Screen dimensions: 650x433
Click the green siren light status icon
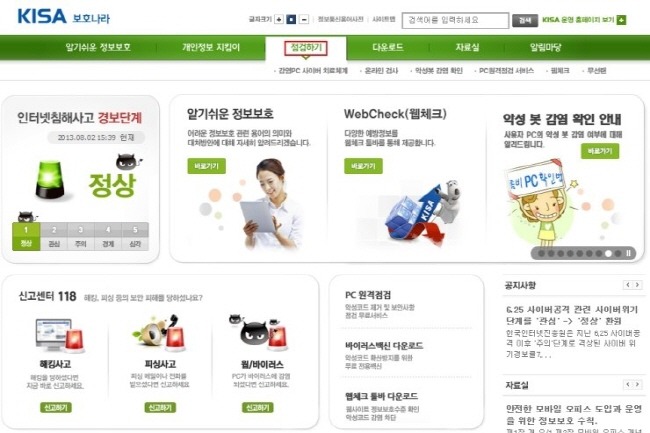[x=49, y=179]
